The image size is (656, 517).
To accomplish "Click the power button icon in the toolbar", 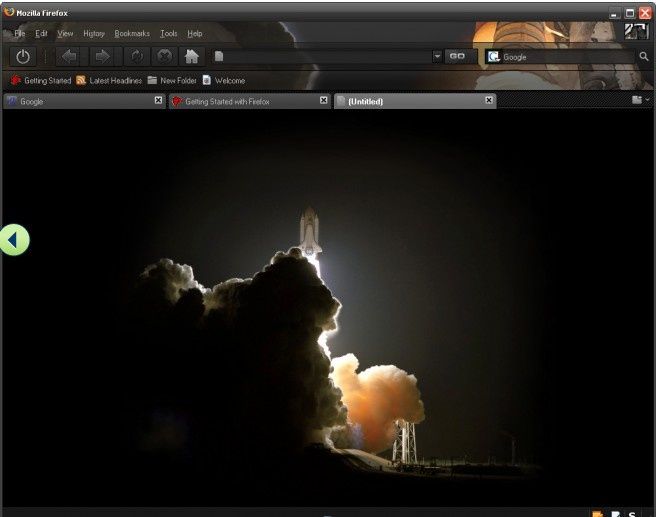I will pos(23,56).
